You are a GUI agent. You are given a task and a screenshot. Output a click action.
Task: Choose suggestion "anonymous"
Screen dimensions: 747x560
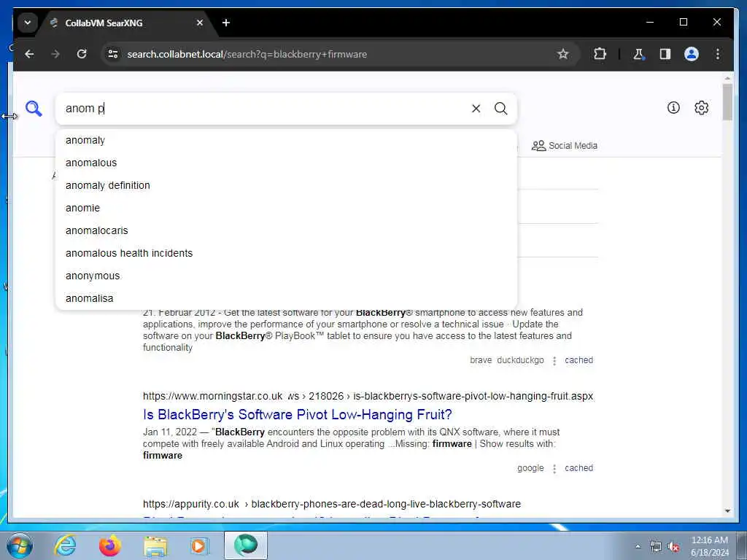286,276
